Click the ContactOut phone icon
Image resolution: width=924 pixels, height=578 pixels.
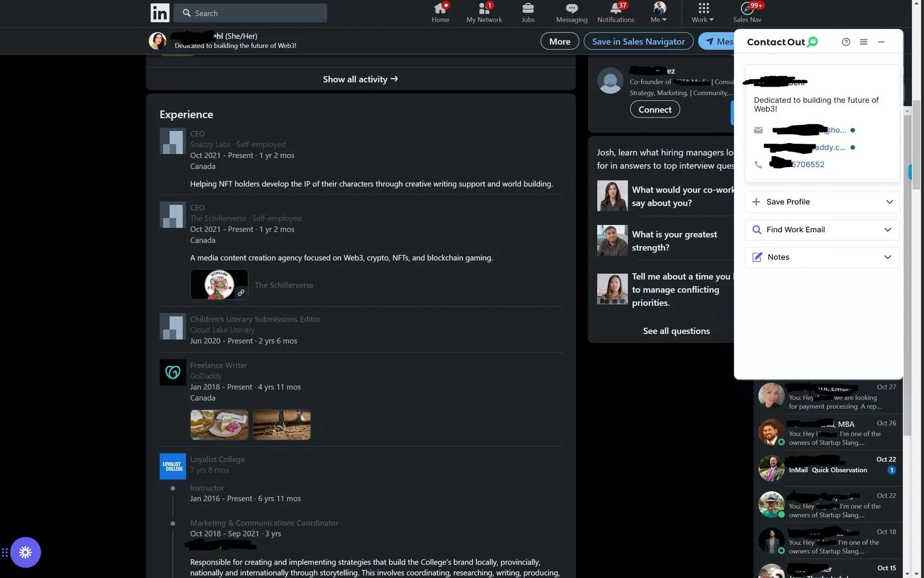(x=758, y=165)
